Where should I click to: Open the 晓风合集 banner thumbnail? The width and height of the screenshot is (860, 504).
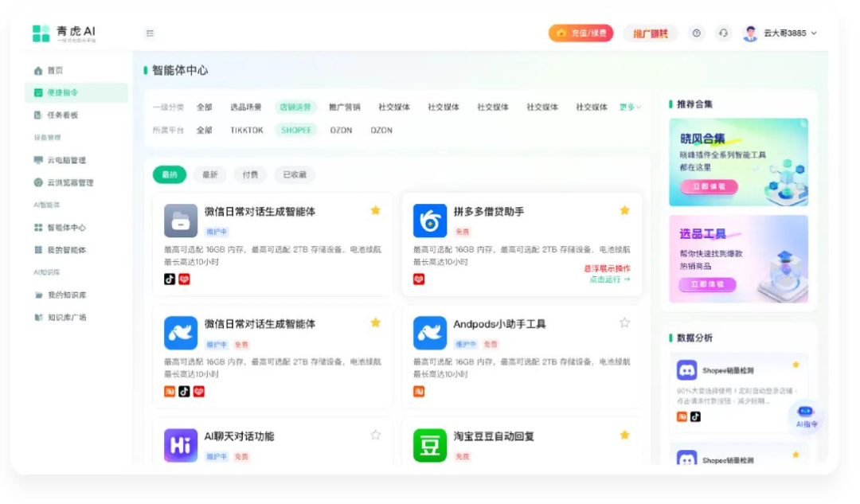point(738,162)
